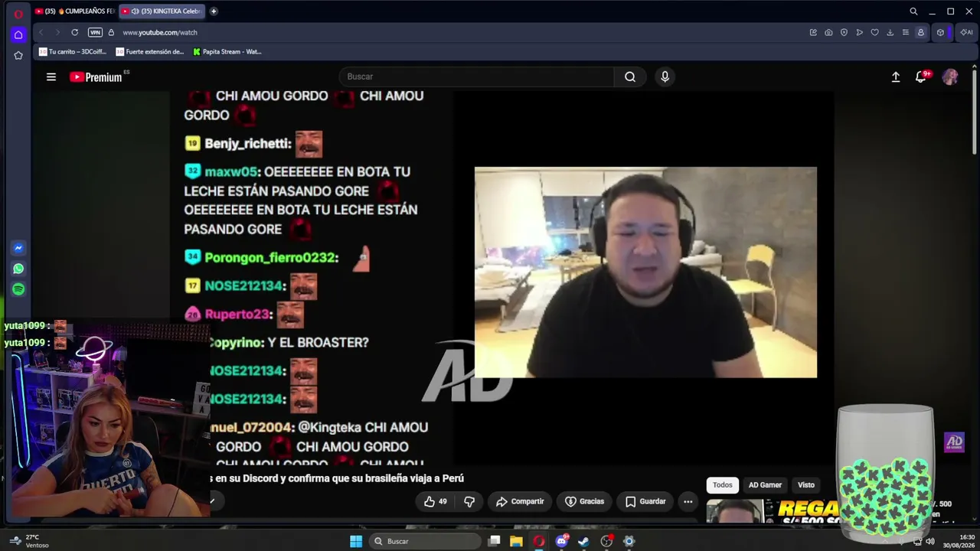Open the YouTube create upload icon

point(896,77)
